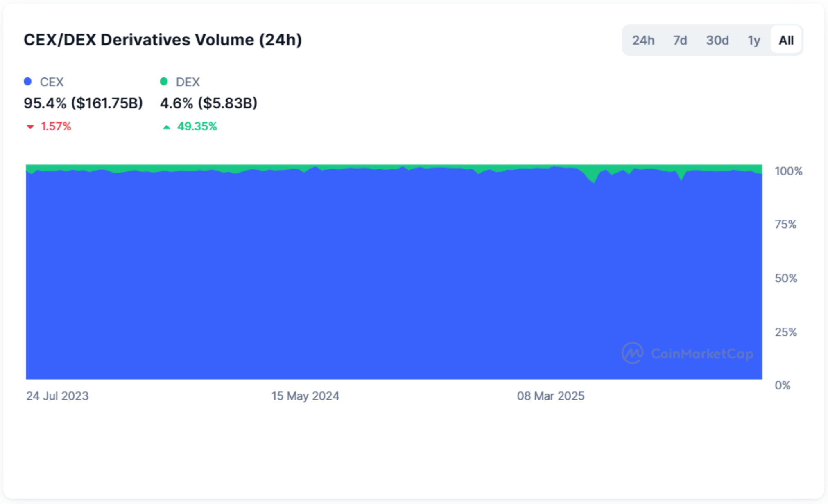Click the CEX legend label
Screen dimensions: 828x504
52,82
